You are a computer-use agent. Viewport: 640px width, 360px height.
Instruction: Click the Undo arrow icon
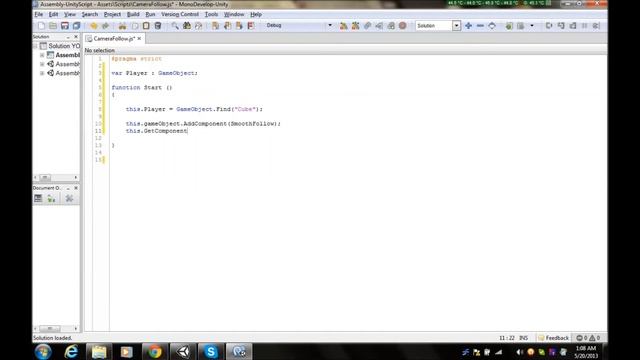[93, 26]
